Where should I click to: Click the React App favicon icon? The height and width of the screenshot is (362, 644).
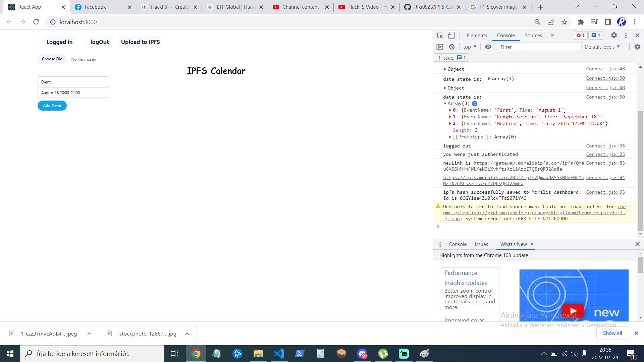[11, 7]
